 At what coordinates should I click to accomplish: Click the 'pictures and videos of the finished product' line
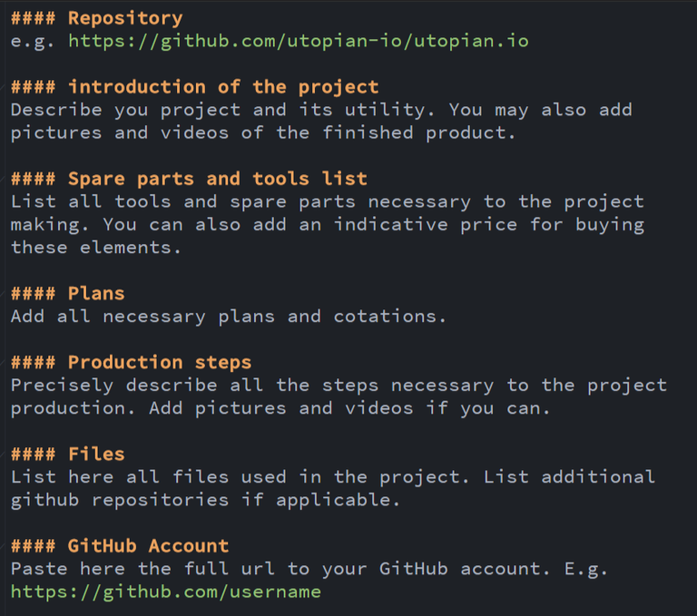pyautogui.click(x=262, y=132)
